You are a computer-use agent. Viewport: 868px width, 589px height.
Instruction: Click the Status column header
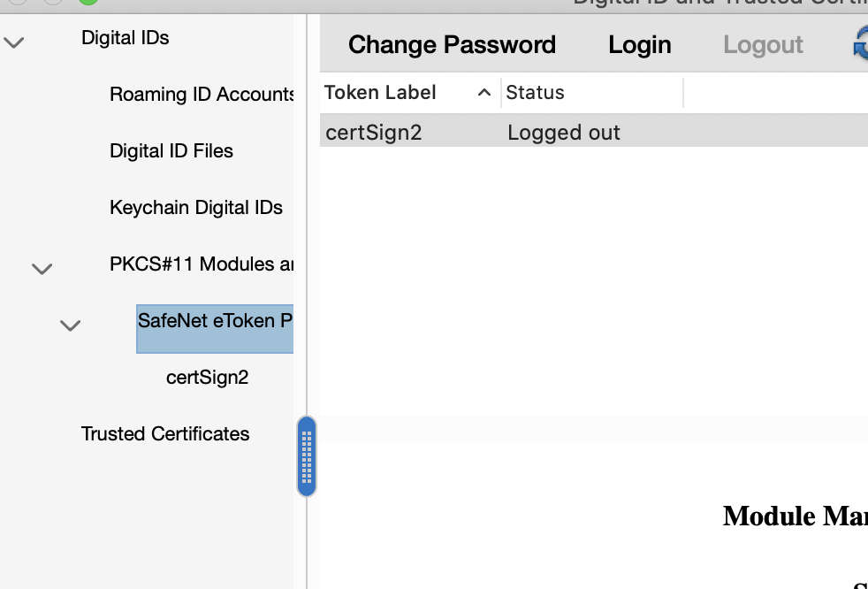535,92
